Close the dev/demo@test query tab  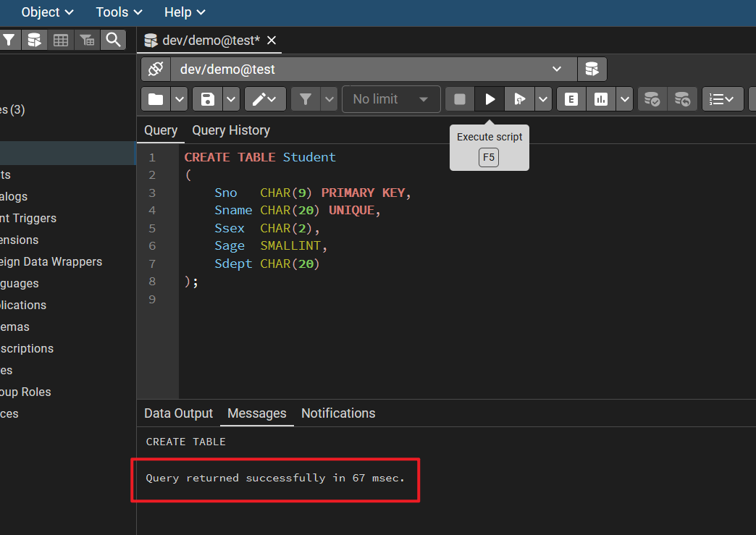[x=272, y=41]
